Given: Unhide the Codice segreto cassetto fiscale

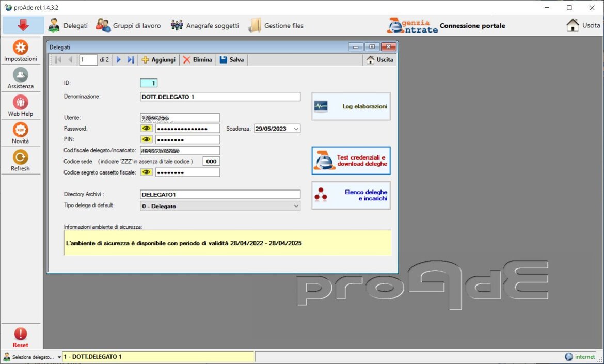Looking at the screenshot, I should click(x=147, y=172).
